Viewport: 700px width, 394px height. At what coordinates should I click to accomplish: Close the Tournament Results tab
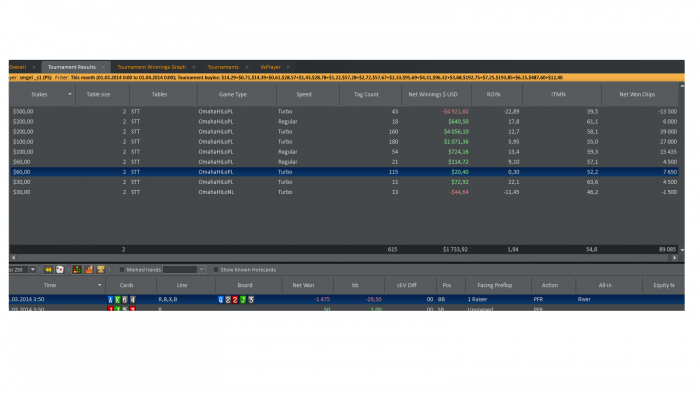(x=104, y=67)
